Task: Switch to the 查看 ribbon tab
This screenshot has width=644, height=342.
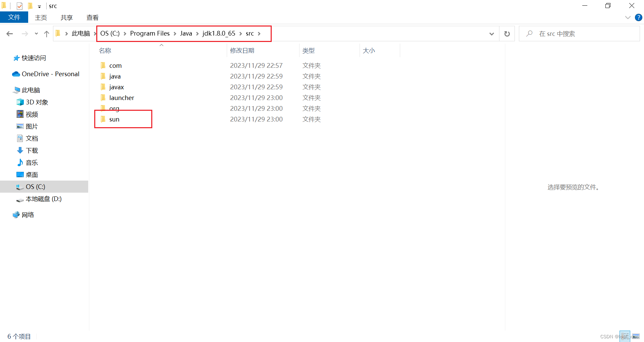Action: (92, 17)
